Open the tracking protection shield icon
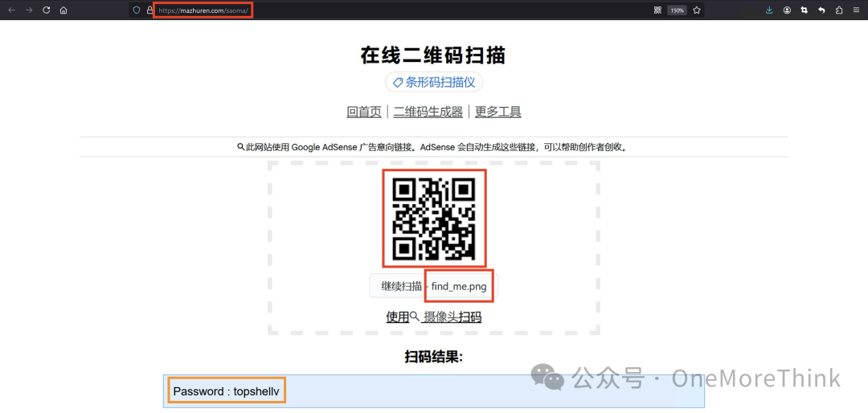 click(137, 10)
